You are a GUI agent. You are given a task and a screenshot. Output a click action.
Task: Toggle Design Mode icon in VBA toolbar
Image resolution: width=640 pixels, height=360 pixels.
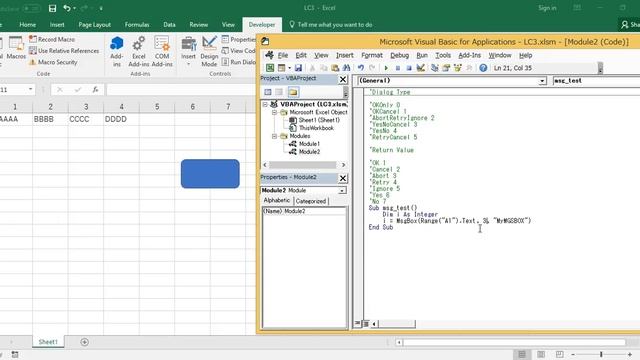tap(420, 68)
